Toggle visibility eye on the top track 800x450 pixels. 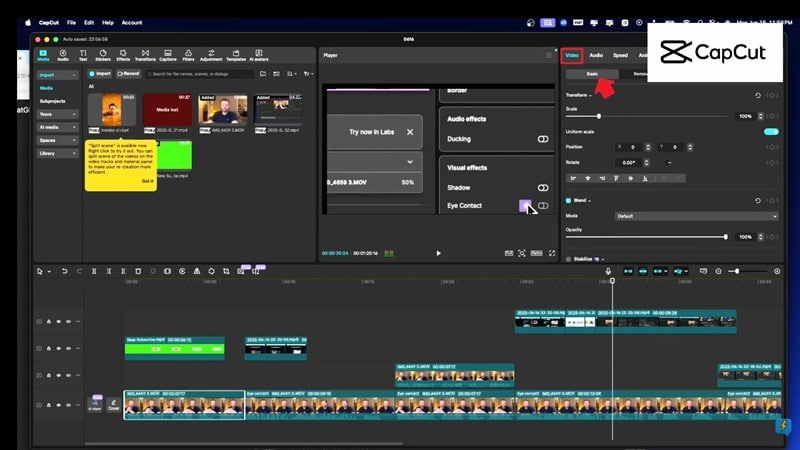[59, 321]
